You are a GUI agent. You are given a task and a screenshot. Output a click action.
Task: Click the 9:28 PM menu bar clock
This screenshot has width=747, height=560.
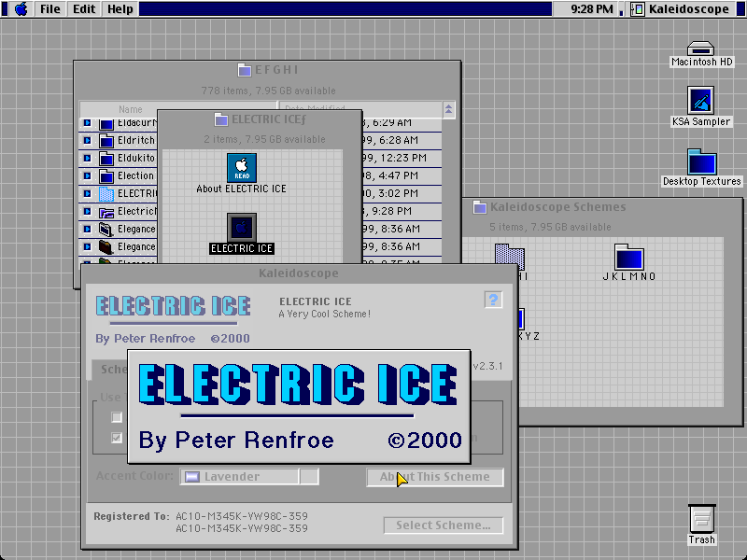(x=592, y=8)
